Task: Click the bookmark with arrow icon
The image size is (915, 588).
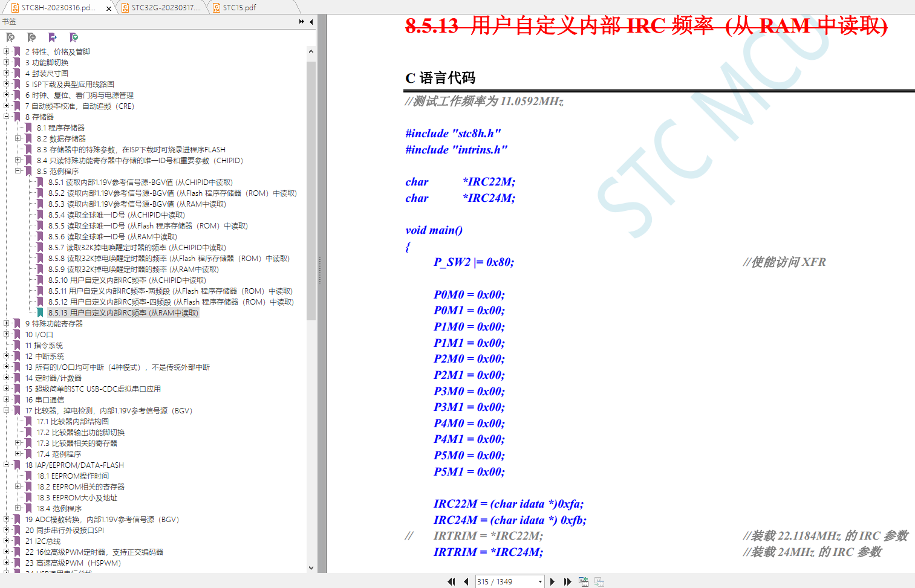Action: (53, 37)
